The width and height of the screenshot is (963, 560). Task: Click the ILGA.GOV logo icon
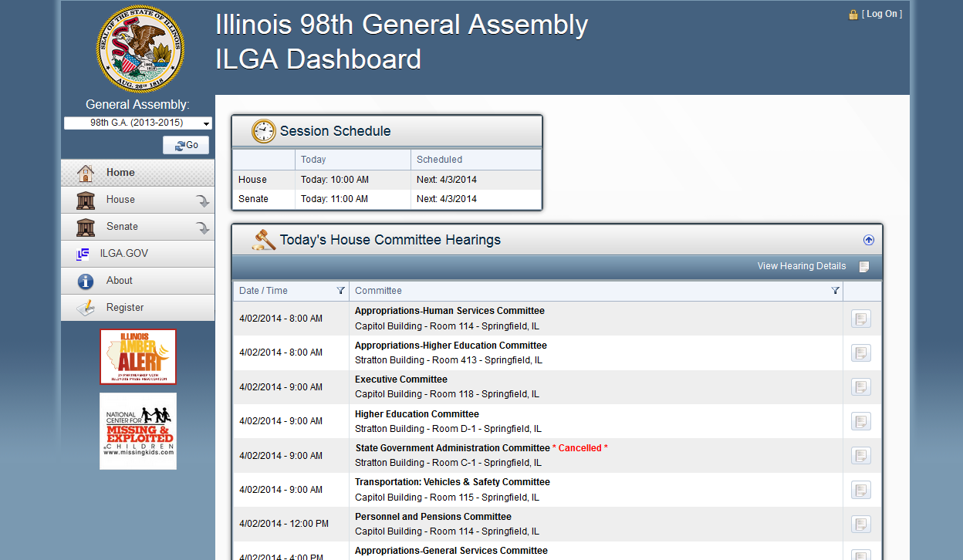click(x=83, y=254)
